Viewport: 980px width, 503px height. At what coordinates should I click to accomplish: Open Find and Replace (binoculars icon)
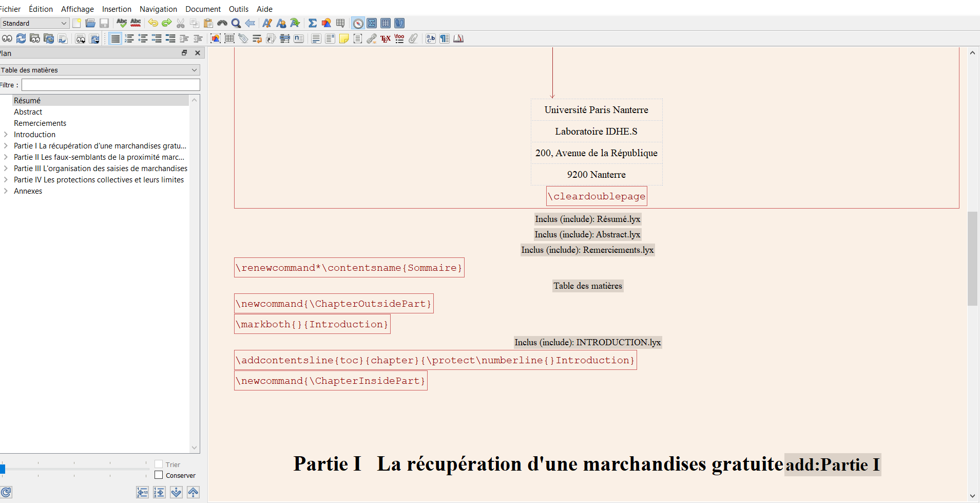click(x=222, y=23)
